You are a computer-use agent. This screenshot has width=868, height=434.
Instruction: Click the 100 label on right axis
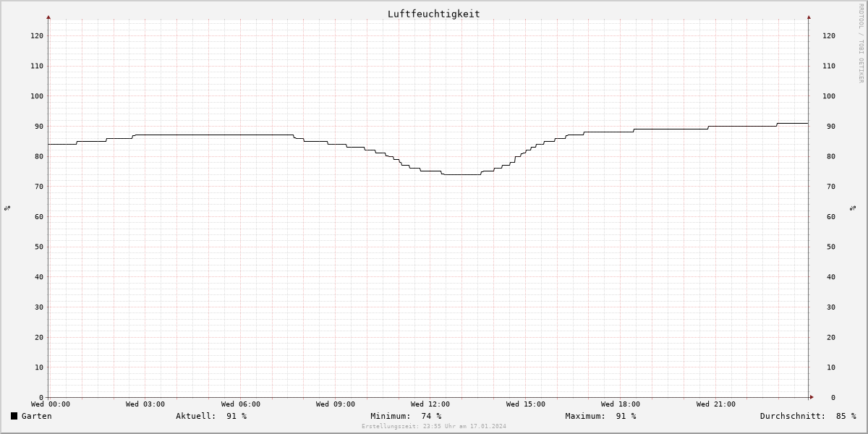pos(829,96)
